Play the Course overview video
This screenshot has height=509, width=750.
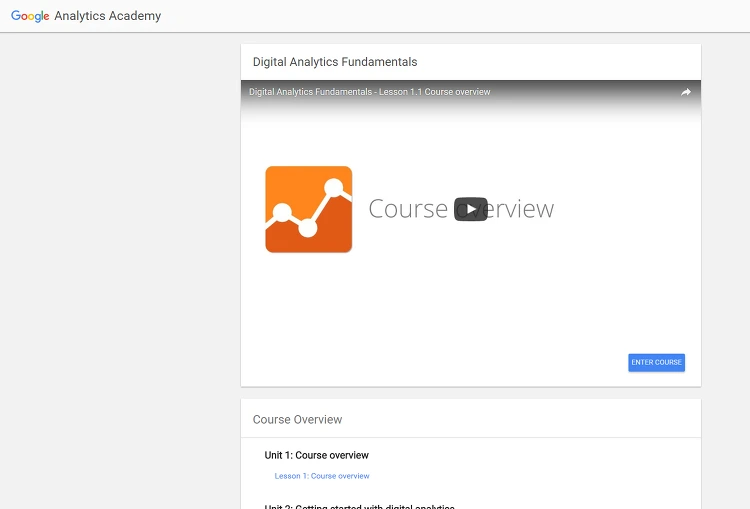[x=471, y=209]
